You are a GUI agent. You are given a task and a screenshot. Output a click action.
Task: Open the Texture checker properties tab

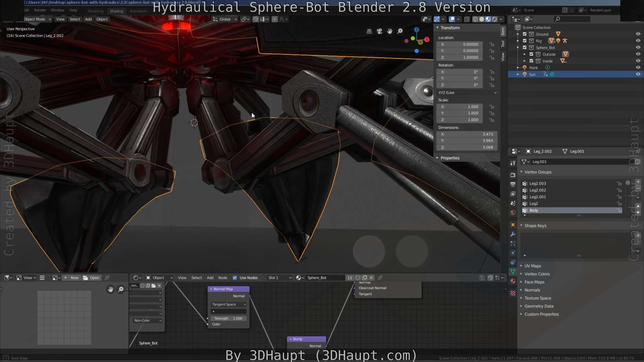click(x=513, y=293)
